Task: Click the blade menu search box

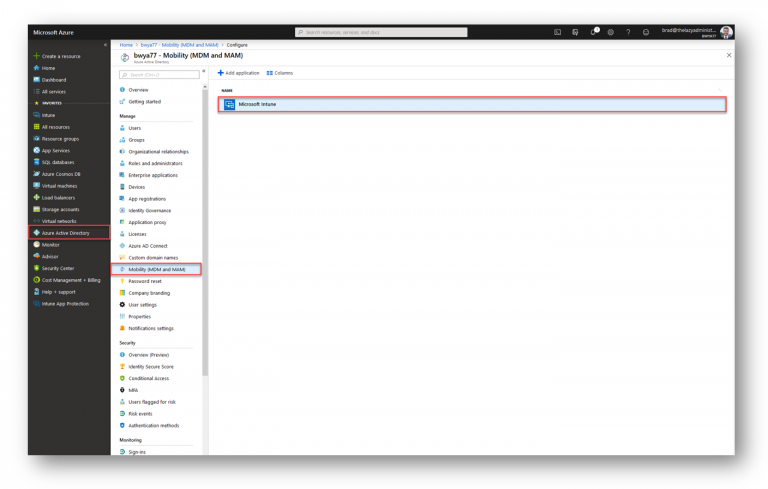Action: [x=159, y=74]
